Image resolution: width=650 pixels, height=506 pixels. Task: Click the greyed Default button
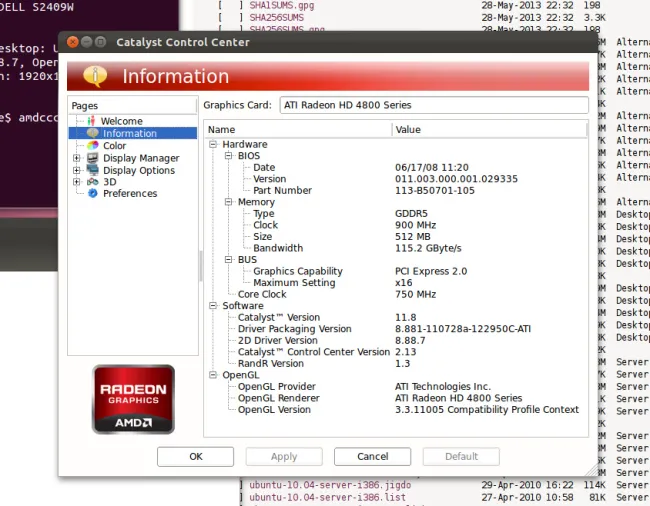[461, 456]
